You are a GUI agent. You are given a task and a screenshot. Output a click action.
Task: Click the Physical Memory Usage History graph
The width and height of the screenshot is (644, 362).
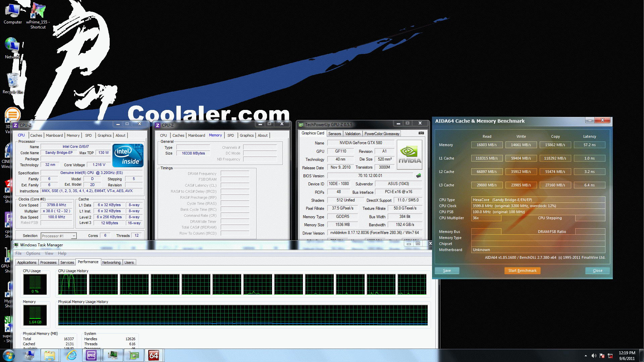243,315
